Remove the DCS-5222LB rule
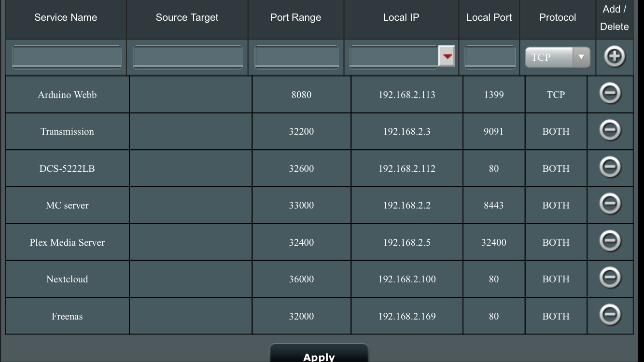This screenshot has height=362, width=644. 610,167
